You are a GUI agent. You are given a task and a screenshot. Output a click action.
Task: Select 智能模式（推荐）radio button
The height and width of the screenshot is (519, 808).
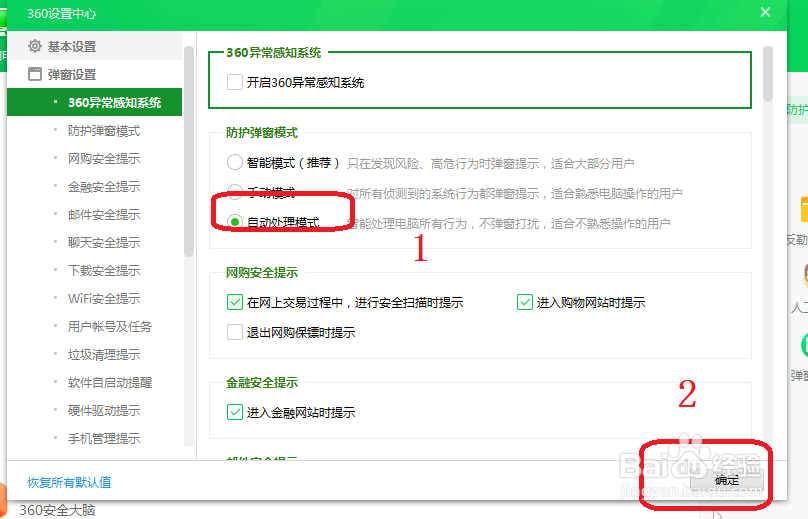pos(234,162)
